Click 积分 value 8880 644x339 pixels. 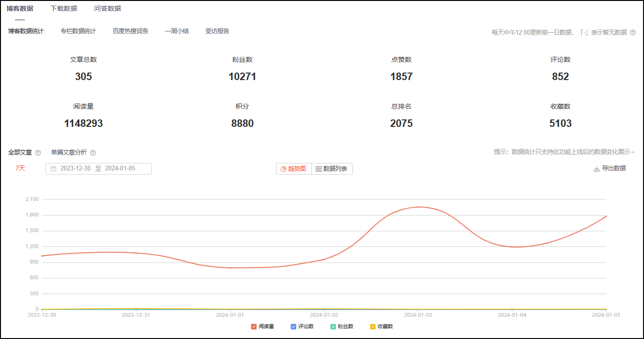[242, 124]
